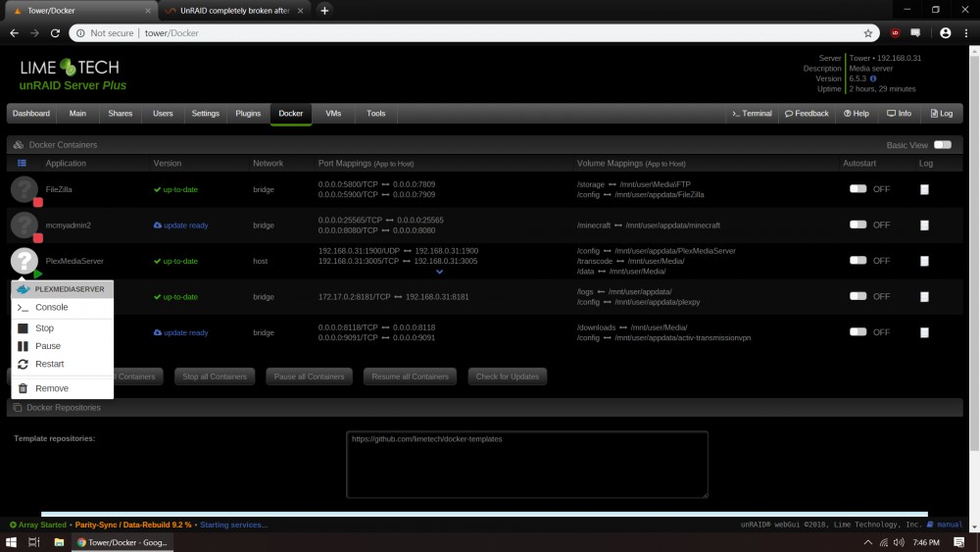Reload the page in Chrome
The width and height of the screenshot is (980, 552).
[55, 33]
